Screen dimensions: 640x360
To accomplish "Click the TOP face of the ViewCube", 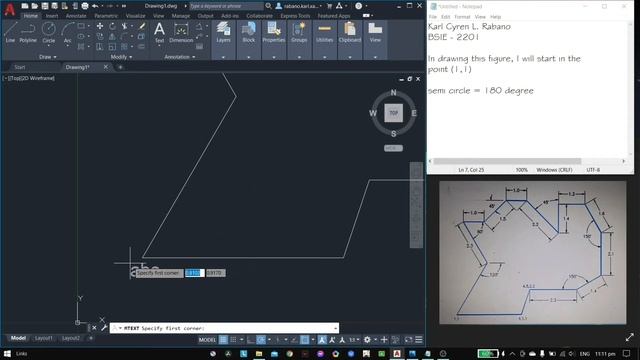I will tap(393, 113).
